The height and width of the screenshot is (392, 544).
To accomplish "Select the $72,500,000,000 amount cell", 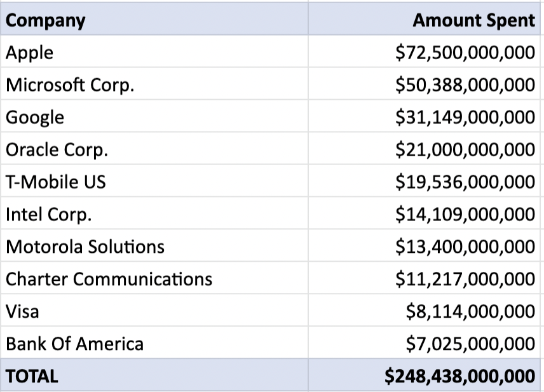I will pyautogui.click(x=465, y=53).
